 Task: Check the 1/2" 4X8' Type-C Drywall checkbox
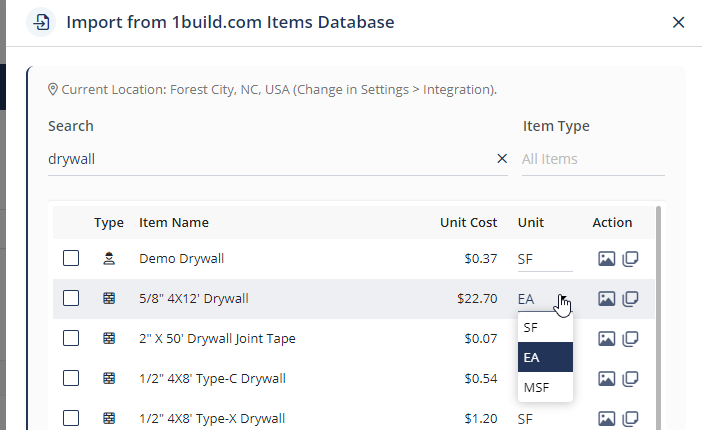[71, 378]
